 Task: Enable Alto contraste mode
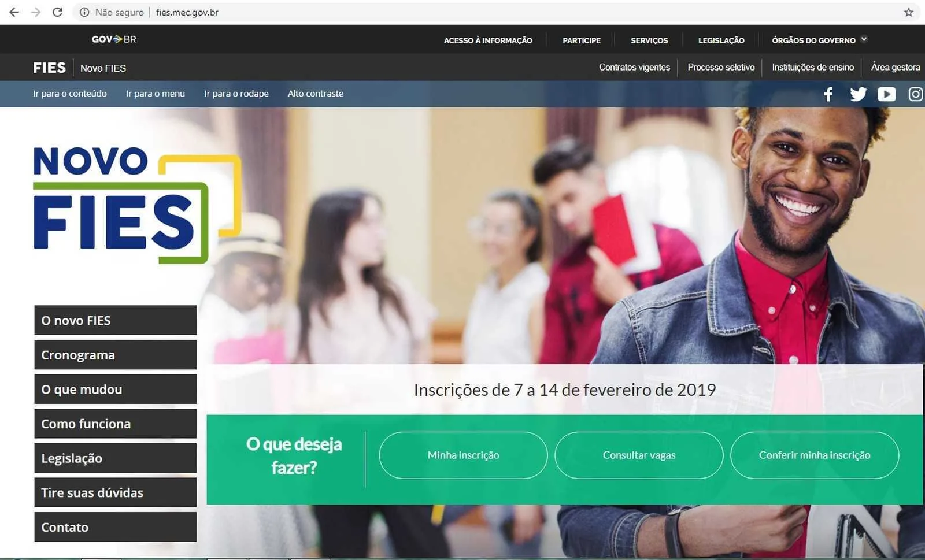click(316, 94)
